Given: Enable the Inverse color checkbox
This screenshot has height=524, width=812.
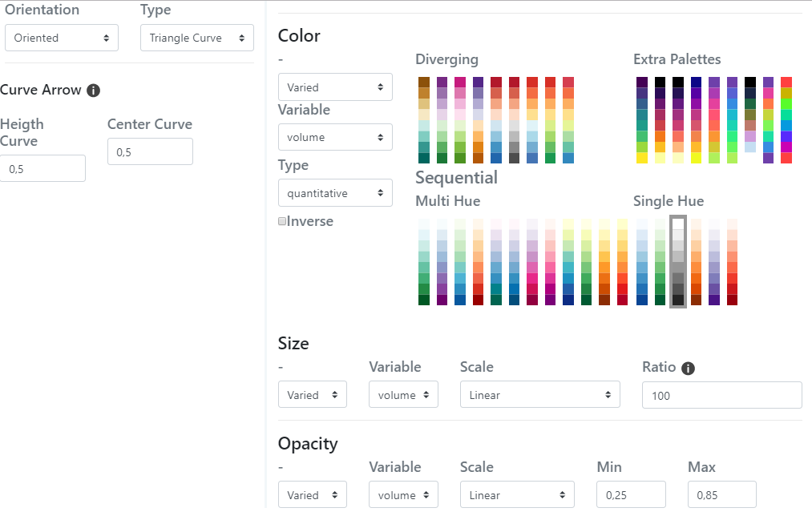Looking at the screenshot, I should pyautogui.click(x=282, y=221).
